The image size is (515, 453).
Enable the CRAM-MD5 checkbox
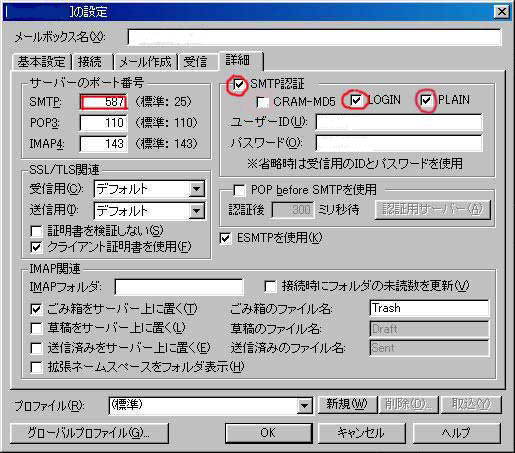(262, 102)
